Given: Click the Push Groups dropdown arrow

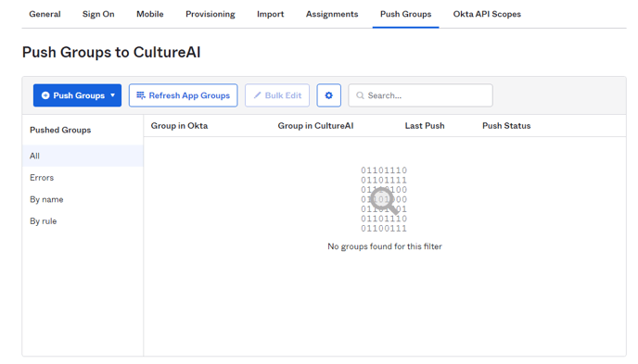Looking at the screenshot, I should [x=113, y=95].
